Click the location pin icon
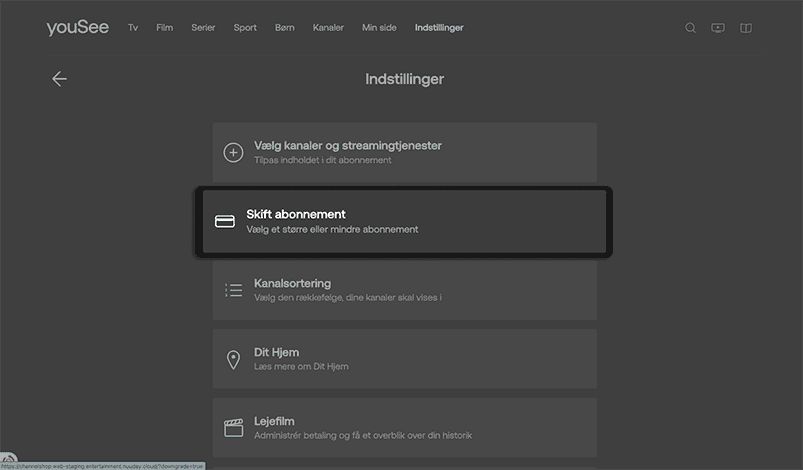Image resolution: width=803 pixels, height=470 pixels. 233,359
